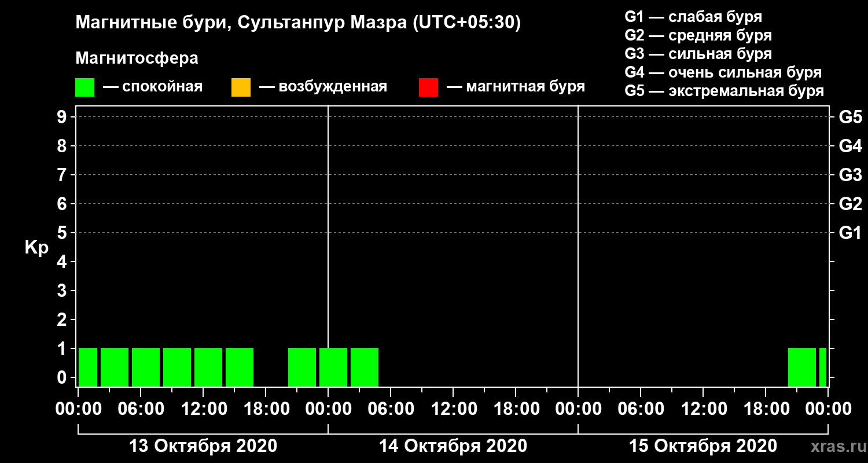Click 'G1 — слабая буря' description
This screenshot has height=463, width=868.
point(693,16)
